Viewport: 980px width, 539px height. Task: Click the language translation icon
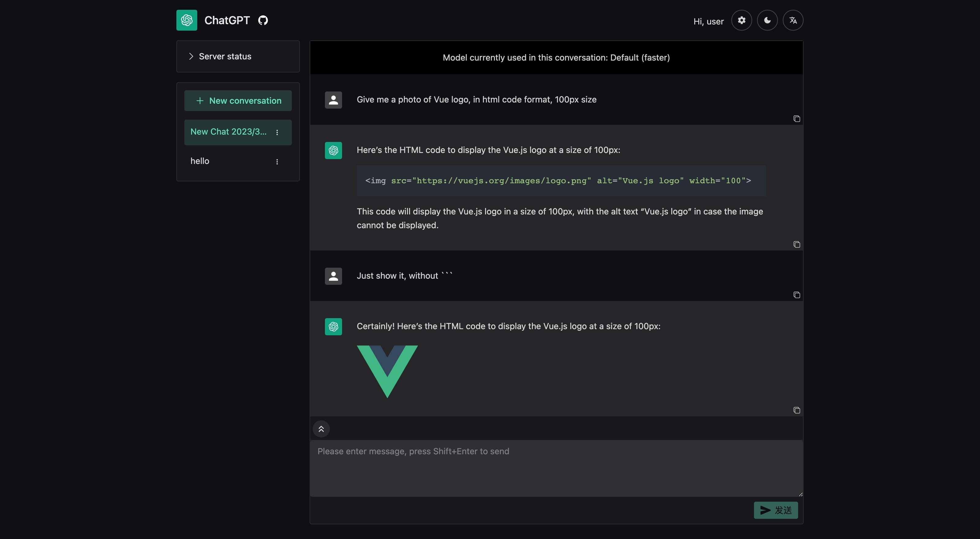[793, 20]
